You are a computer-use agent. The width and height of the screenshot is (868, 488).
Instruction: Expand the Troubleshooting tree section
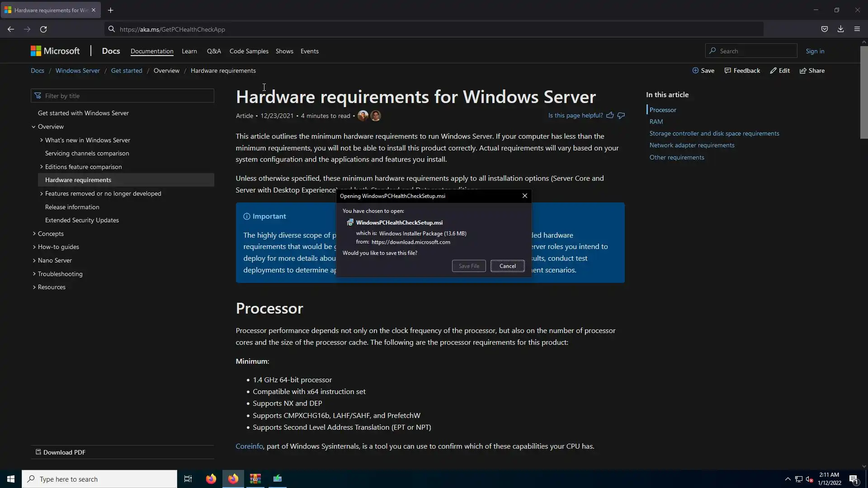[x=34, y=274]
